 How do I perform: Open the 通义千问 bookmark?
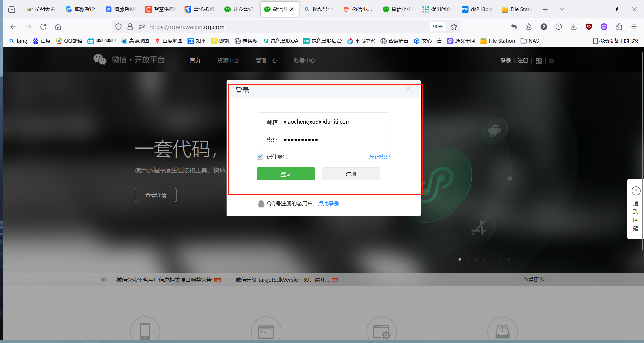coord(461,41)
